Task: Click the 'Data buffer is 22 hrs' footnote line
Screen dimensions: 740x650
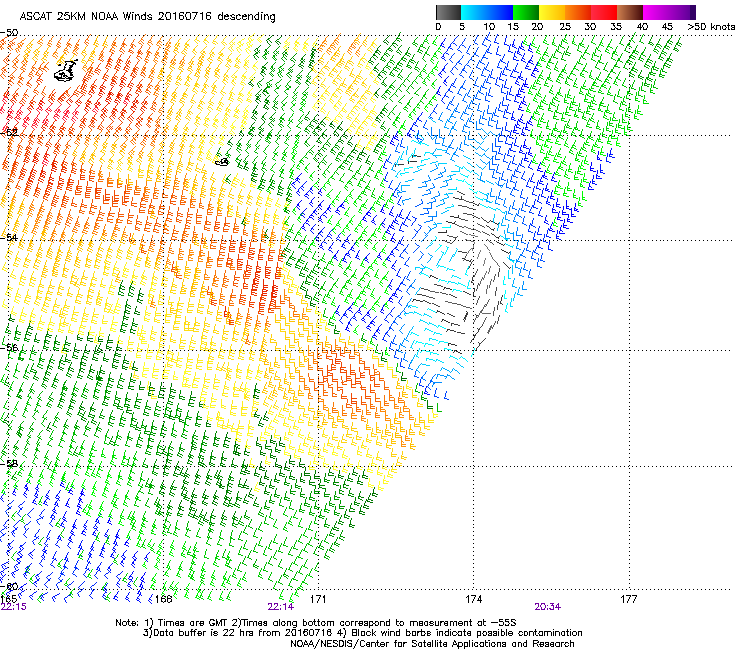Action: 362,633
